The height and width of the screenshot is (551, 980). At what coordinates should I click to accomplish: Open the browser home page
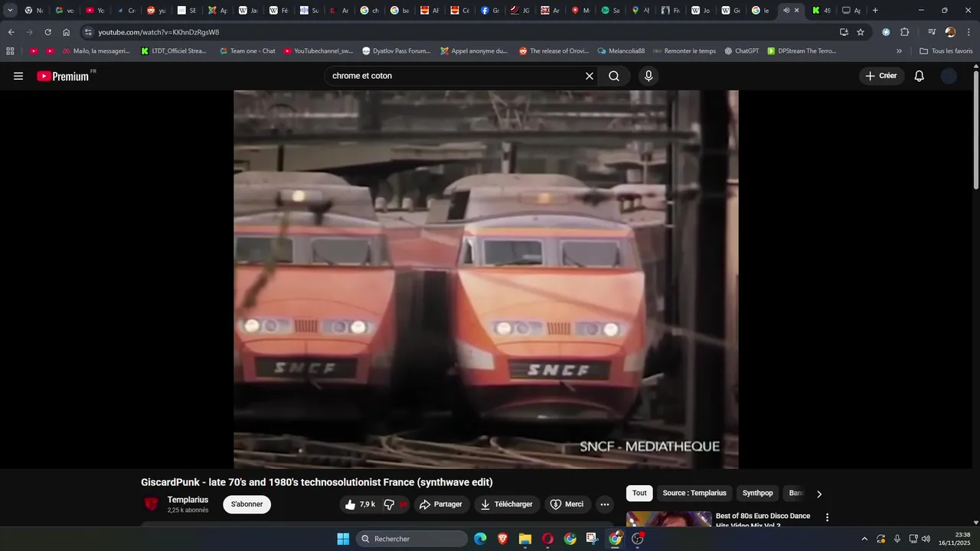pyautogui.click(x=66, y=32)
